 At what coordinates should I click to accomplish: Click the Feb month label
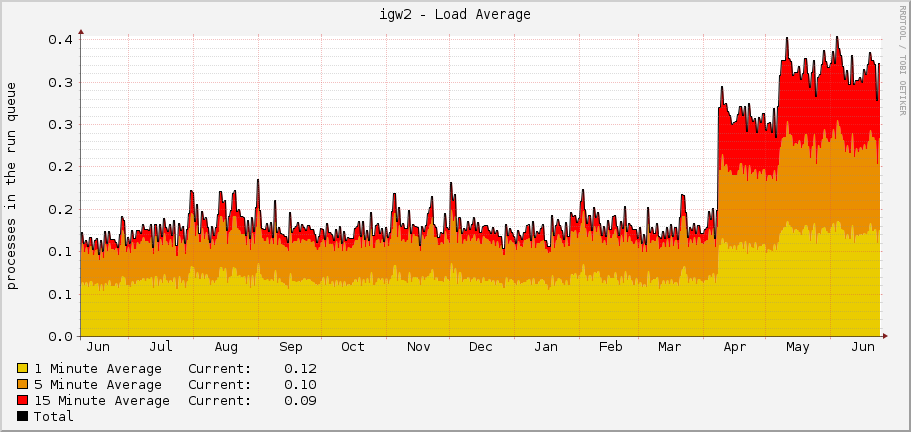pos(611,347)
